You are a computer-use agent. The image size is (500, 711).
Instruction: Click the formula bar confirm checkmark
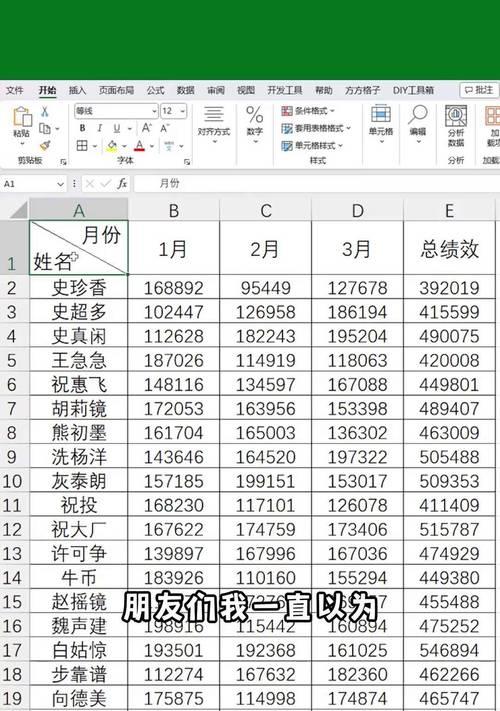coord(106,184)
